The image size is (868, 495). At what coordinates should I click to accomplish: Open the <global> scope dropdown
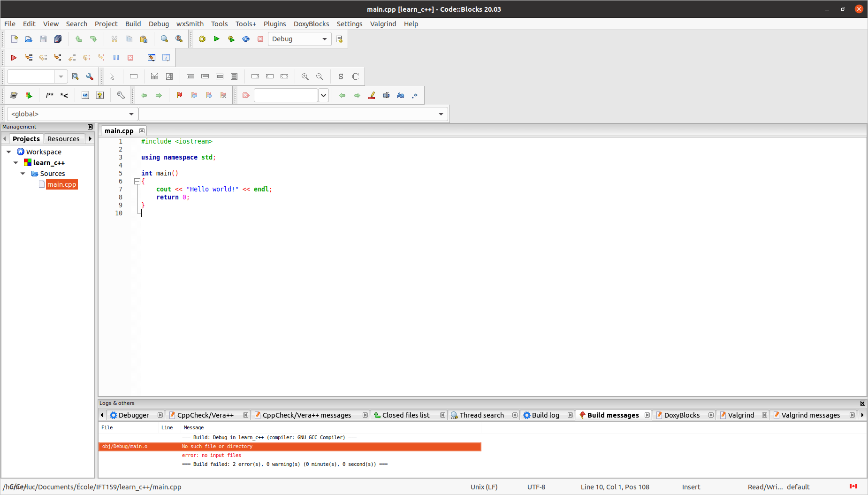131,114
